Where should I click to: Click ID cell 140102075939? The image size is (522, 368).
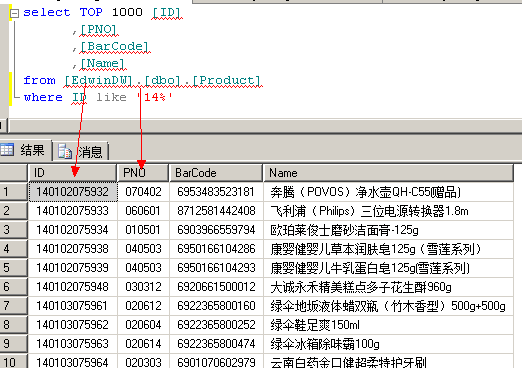[x=73, y=268]
